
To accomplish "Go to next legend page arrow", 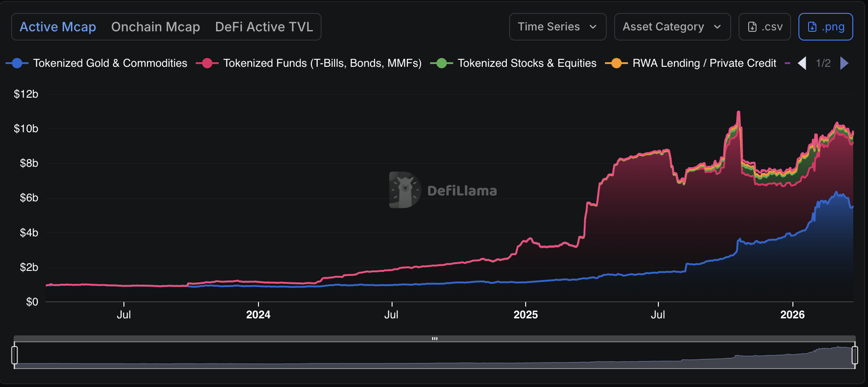I will click(844, 63).
